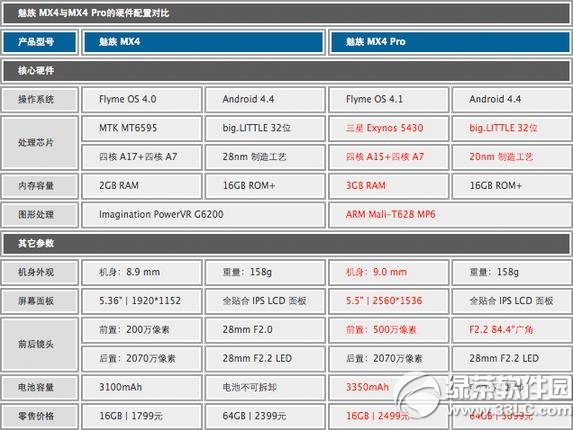
Task: Click the 电池容量 row label
Action: tap(40, 388)
